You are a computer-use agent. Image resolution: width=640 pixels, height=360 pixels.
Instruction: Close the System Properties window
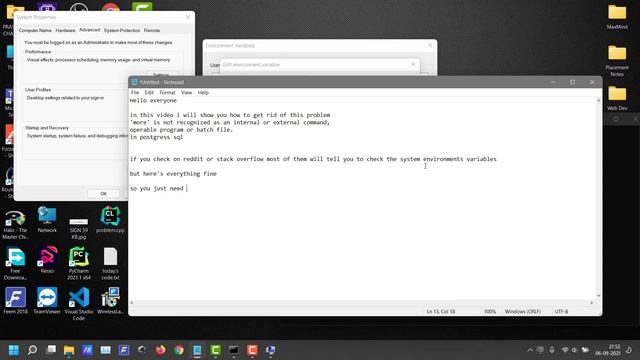coord(188,17)
